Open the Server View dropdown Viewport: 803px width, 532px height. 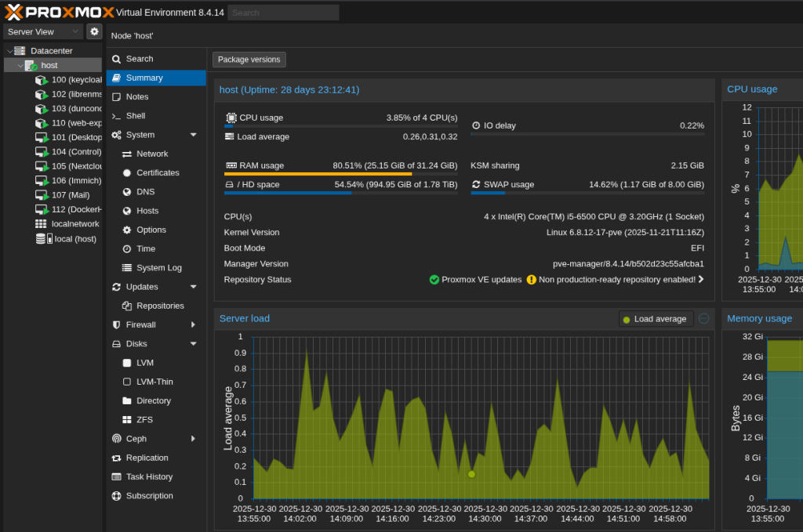tap(43, 31)
